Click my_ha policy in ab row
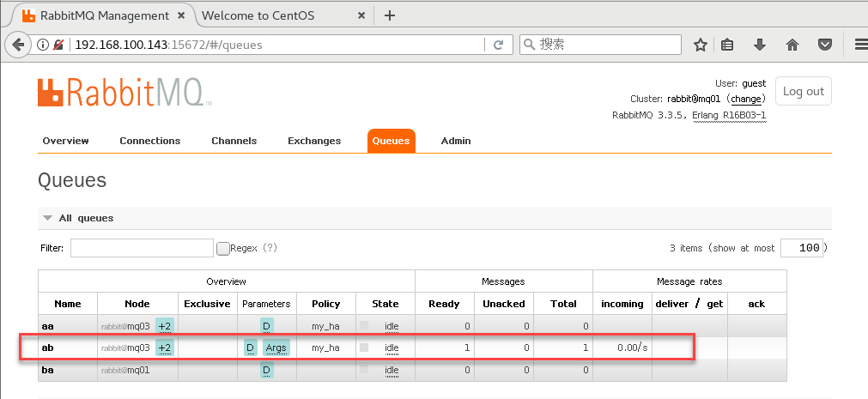The height and width of the screenshot is (399, 868). pos(325,348)
